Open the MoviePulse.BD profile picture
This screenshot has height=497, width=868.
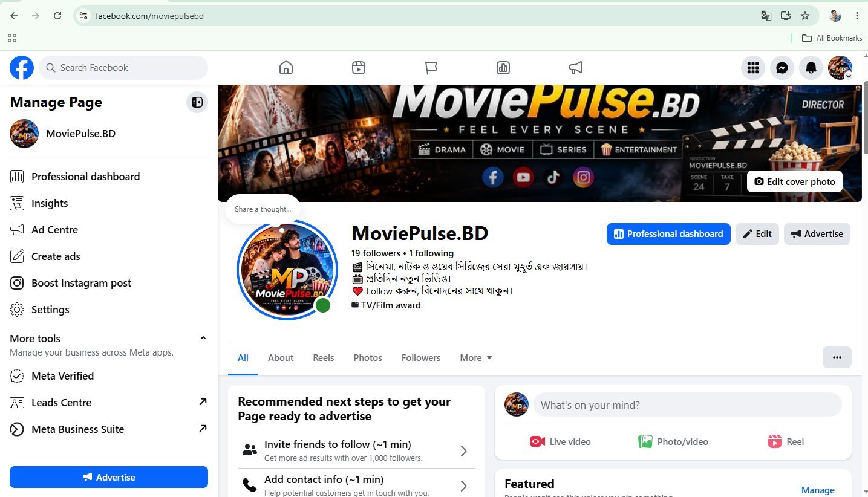tap(287, 270)
